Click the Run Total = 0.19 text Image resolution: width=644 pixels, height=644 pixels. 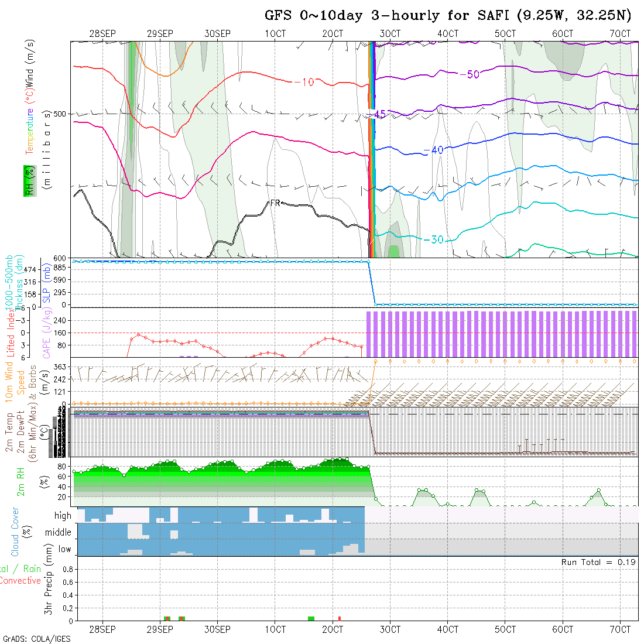pos(598,562)
